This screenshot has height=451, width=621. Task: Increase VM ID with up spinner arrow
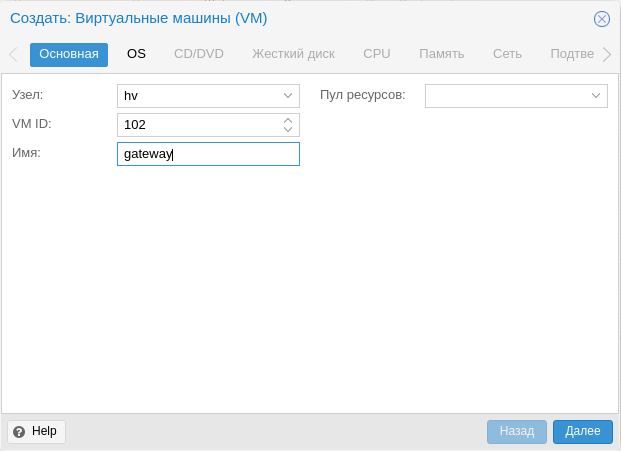(288, 120)
